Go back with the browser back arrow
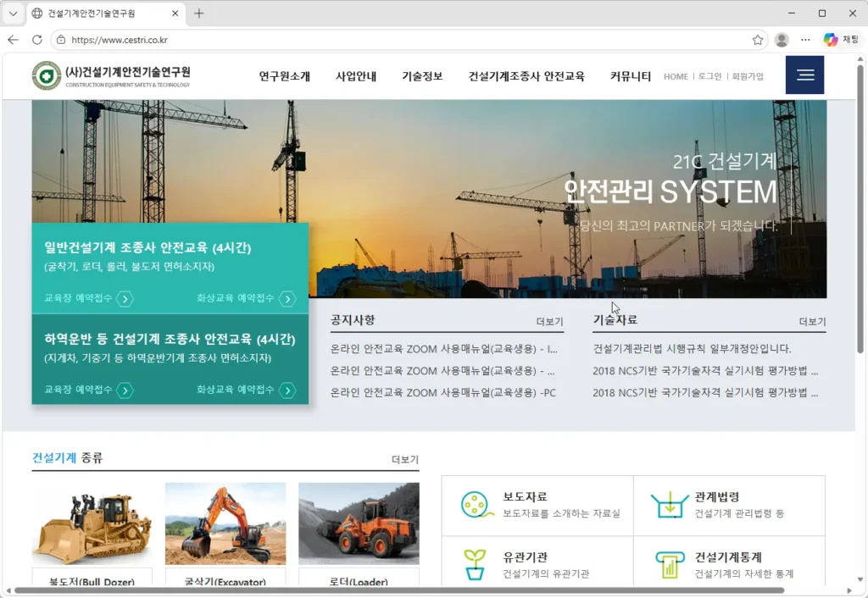Screen dimensions: 868x598 click(x=14, y=40)
